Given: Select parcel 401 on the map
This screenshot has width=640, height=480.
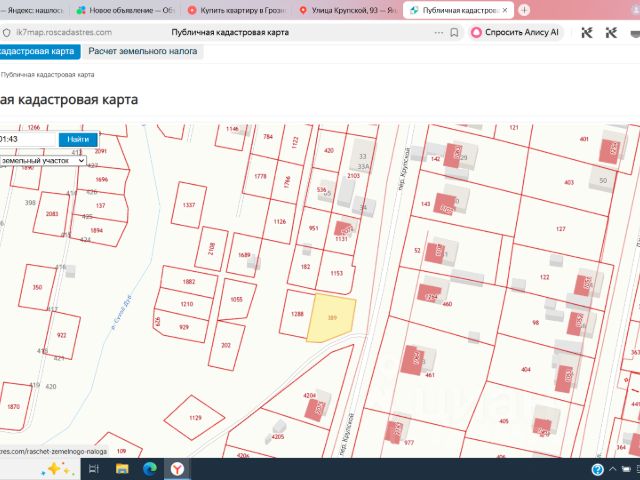Looking at the screenshot, I should coord(584,139).
